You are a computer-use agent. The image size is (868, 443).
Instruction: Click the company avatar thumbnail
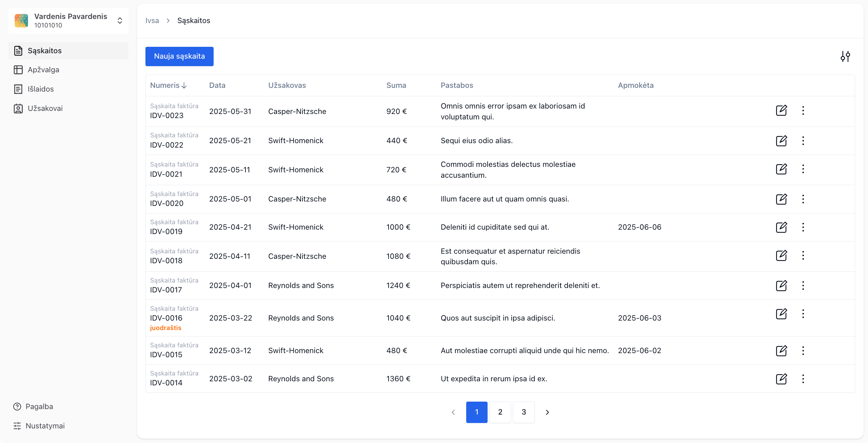[x=21, y=20]
